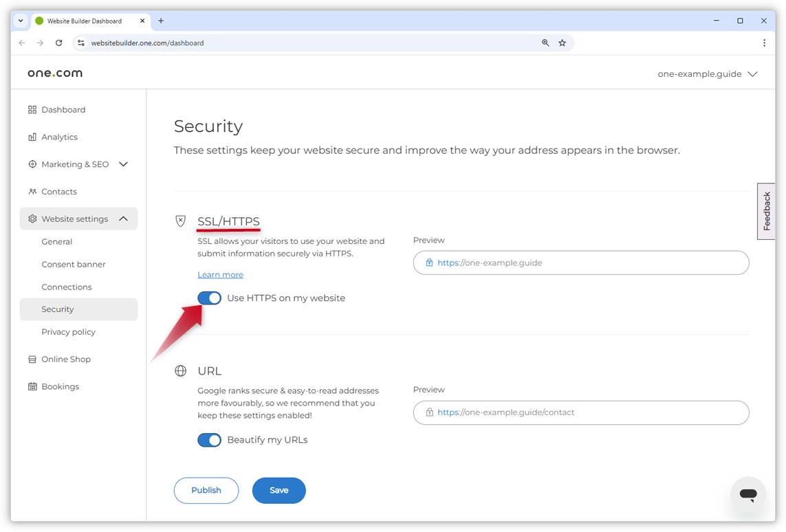This screenshot has width=786, height=532.
Task: Open the chat bubble in the corner
Action: (x=747, y=494)
